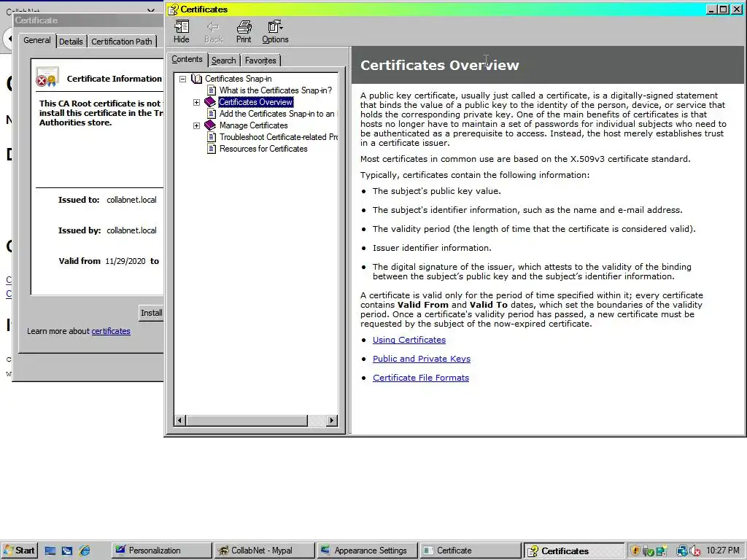Image resolution: width=747 pixels, height=560 pixels.
Task: Select Troubleshoot Certificate-related topic
Action: (279, 137)
